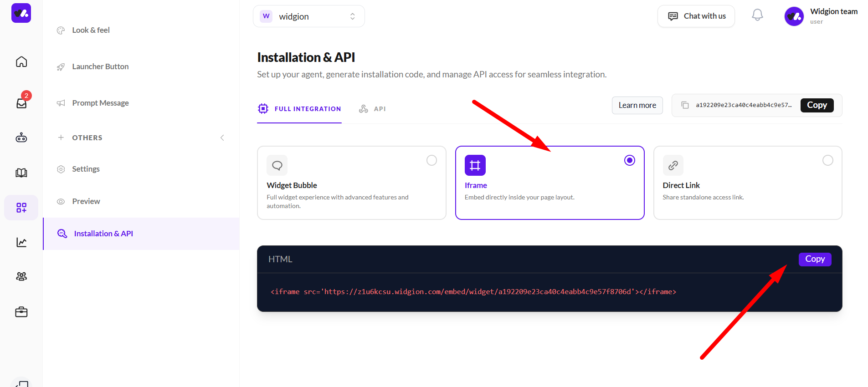Image resolution: width=868 pixels, height=387 pixels.
Task: Copy the HTML iframe code
Action: tap(815, 259)
